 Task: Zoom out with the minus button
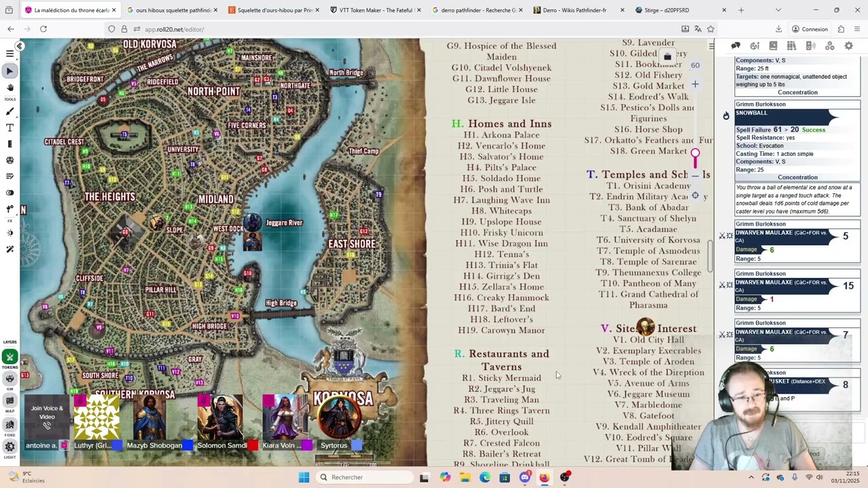click(x=695, y=176)
